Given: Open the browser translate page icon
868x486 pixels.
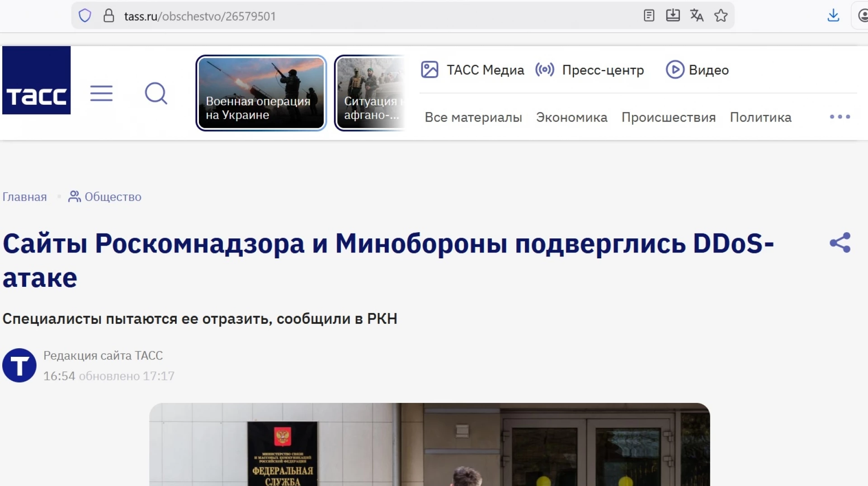Looking at the screenshot, I should 697,16.
